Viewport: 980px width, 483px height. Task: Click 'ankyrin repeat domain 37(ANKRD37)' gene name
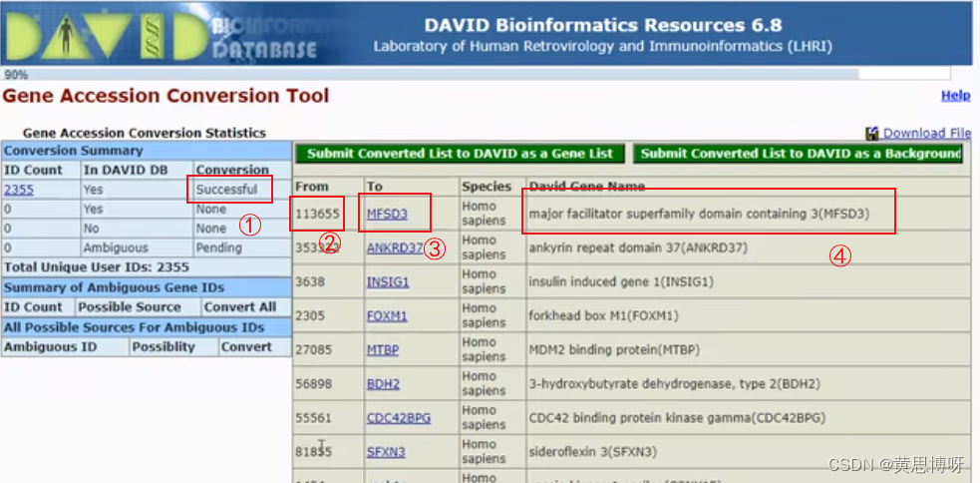(638, 247)
